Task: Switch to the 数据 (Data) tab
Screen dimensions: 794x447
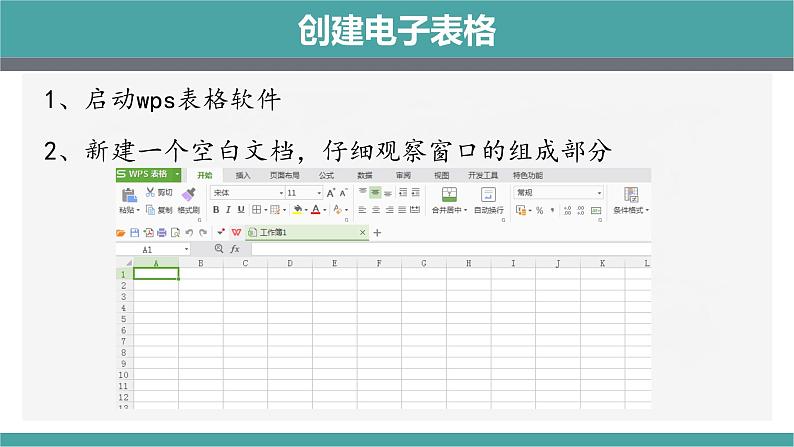Action: coord(365,175)
